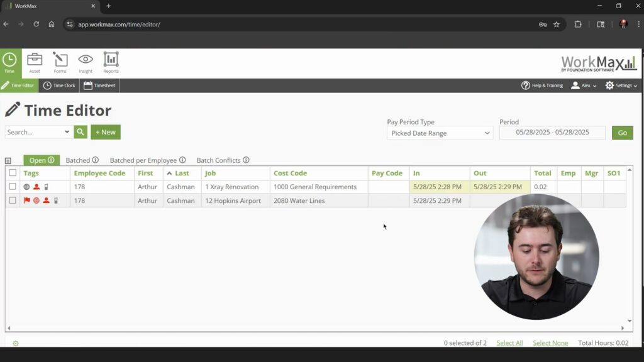Switch to the Batch Conflicts tab
Image resolution: width=644 pixels, height=362 pixels.
click(x=223, y=160)
